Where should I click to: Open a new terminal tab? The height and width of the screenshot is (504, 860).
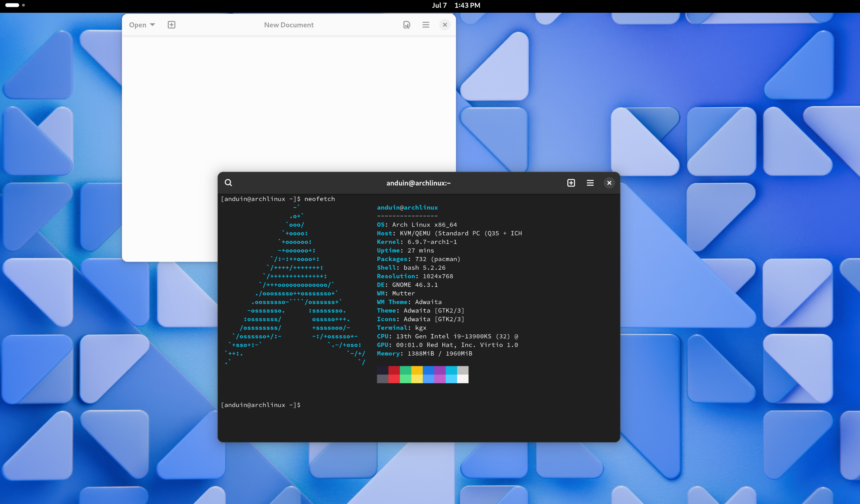point(571,183)
